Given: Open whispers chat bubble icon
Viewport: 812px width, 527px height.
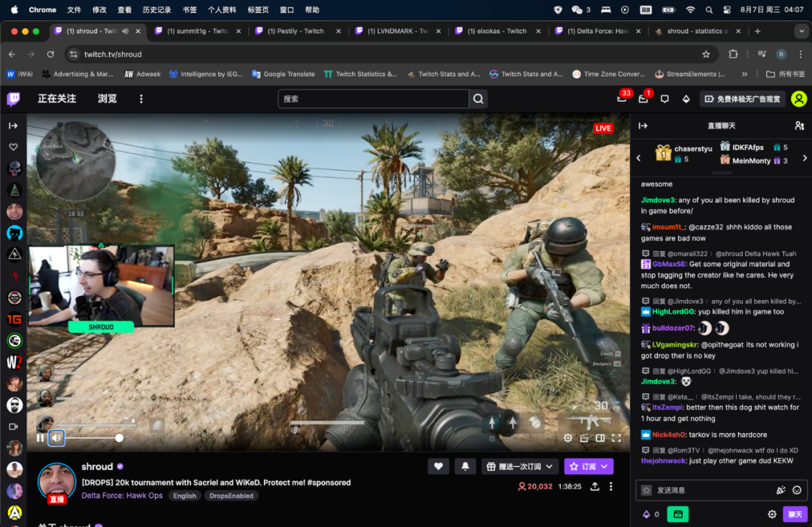Looking at the screenshot, I should [665, 99].
